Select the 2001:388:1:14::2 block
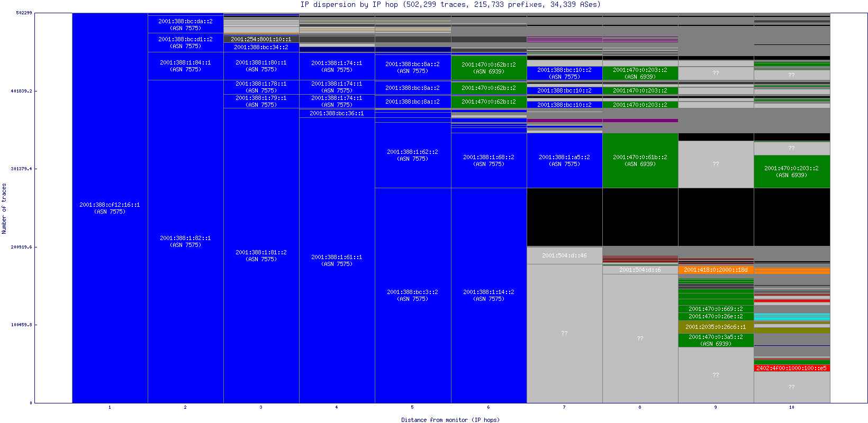Viewport: 868px width, 423px height. click(x=489, y=295)
